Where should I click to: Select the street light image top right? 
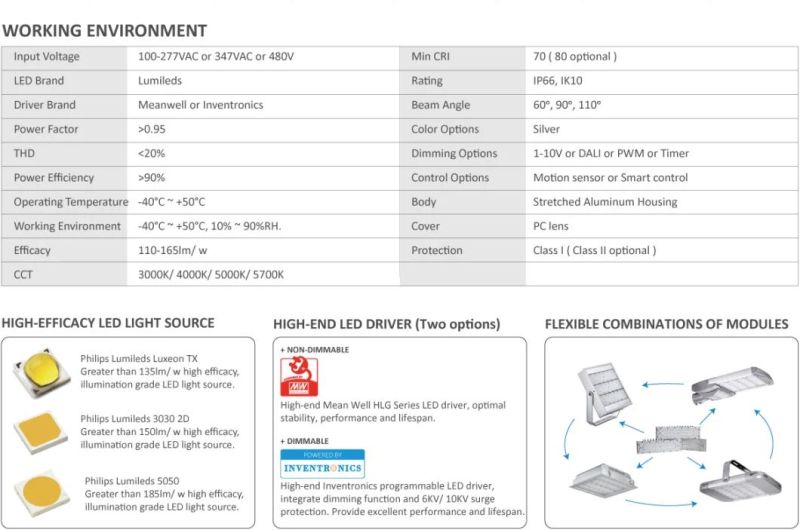pos(732,386)
